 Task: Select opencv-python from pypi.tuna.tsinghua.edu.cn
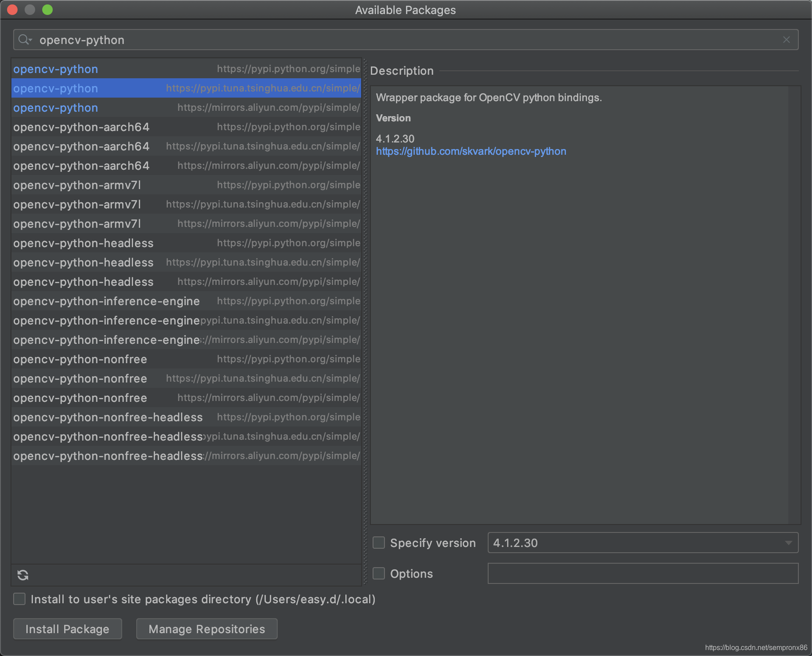click(x=186, y=88)
